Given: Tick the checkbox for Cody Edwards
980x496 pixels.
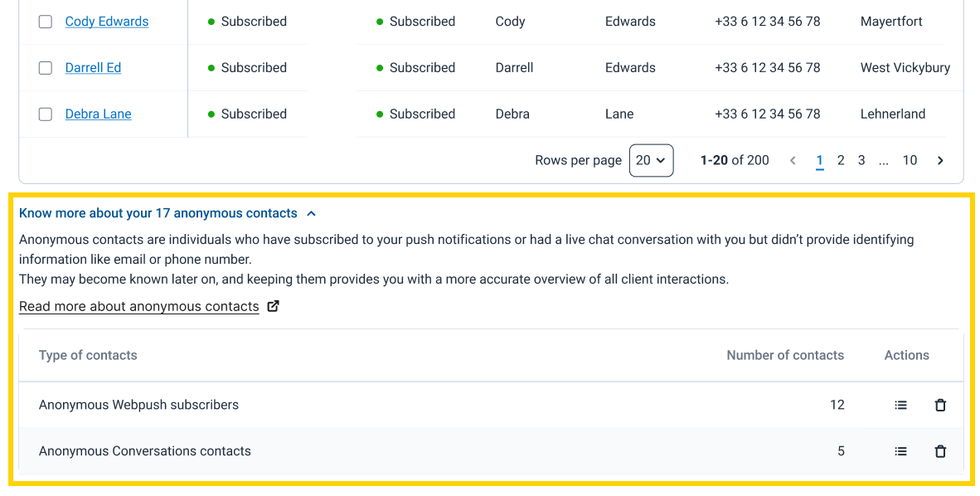Looking at the screenshot, I should point(46,22).
